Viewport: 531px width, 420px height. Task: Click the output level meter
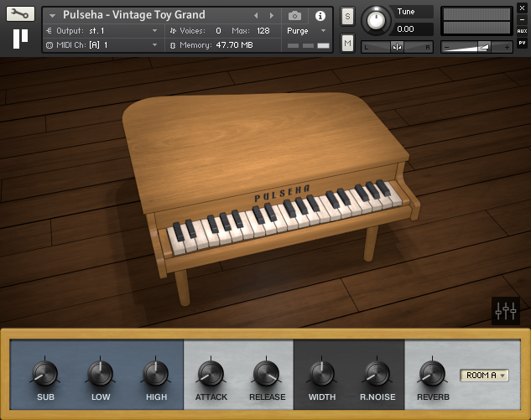click(476, 21)
